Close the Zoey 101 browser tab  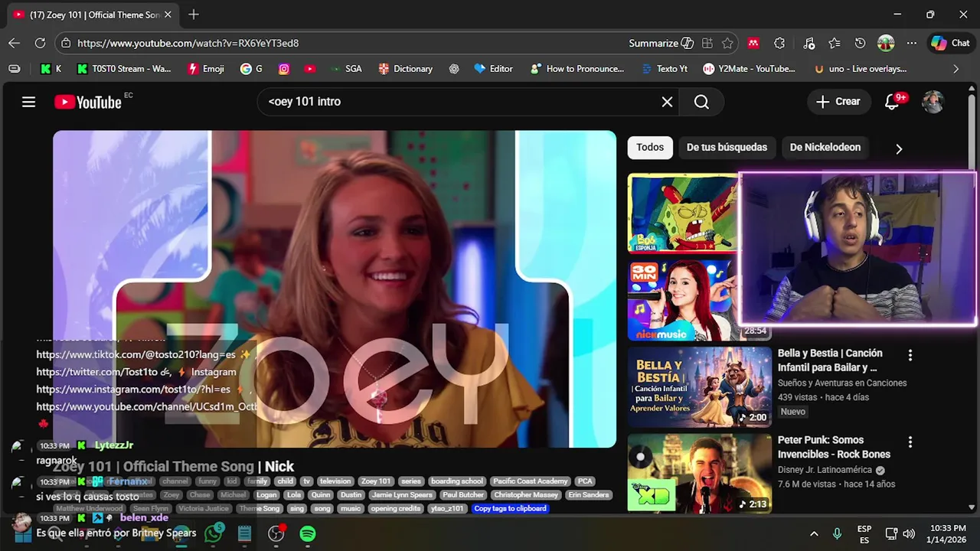click(168, 15)
